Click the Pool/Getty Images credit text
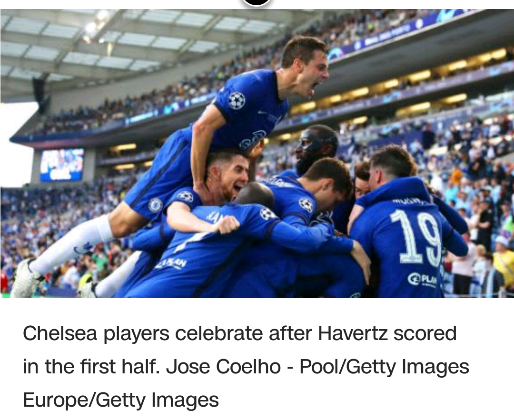This screenshot has width=514, height=420. point(384,366)
